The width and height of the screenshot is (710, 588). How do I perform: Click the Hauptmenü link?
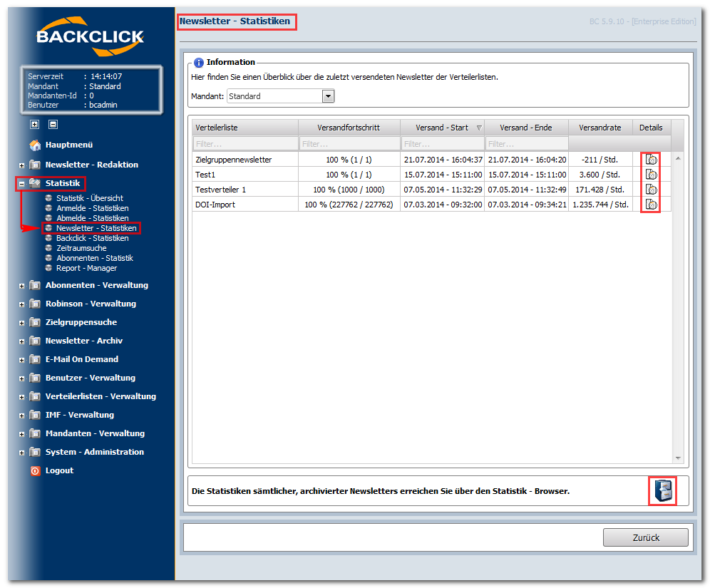(x=69, y=145)
